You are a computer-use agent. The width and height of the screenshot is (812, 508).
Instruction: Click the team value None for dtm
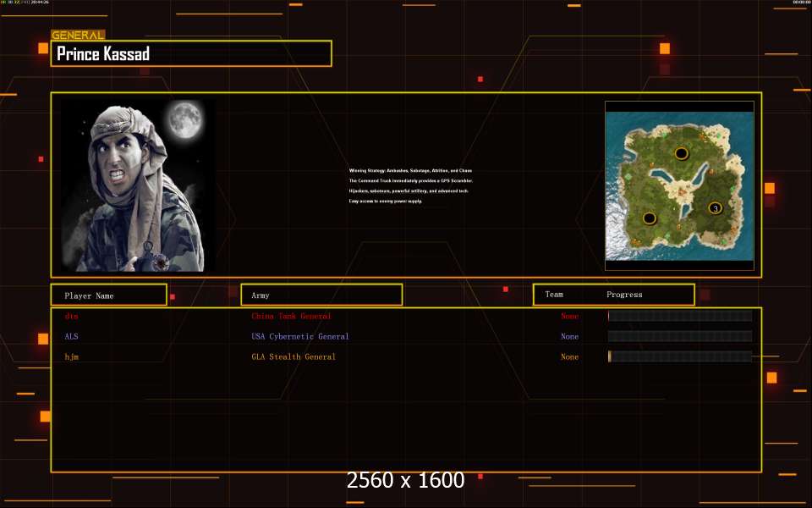click(x=569, y=316)
